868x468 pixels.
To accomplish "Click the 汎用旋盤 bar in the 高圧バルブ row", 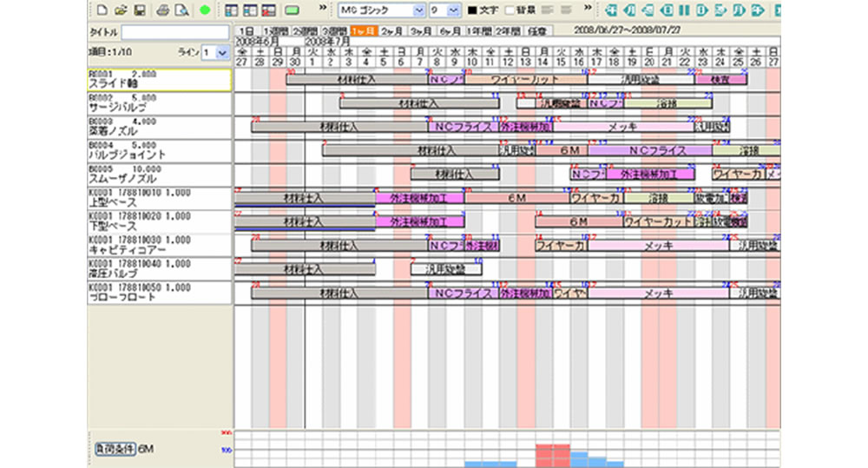I will (x=446, y=270).
